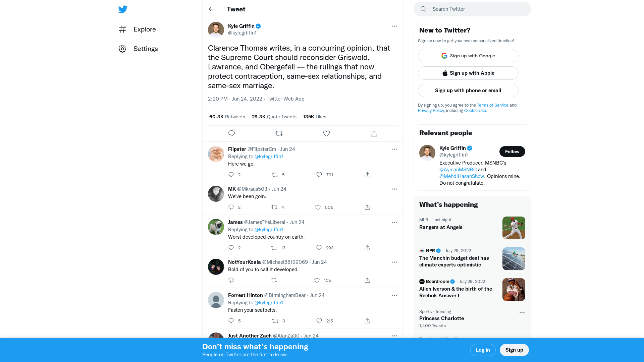Open more options for Princess Charlotte trend
The height and width of the screenshot is (362, 644).
522,313
